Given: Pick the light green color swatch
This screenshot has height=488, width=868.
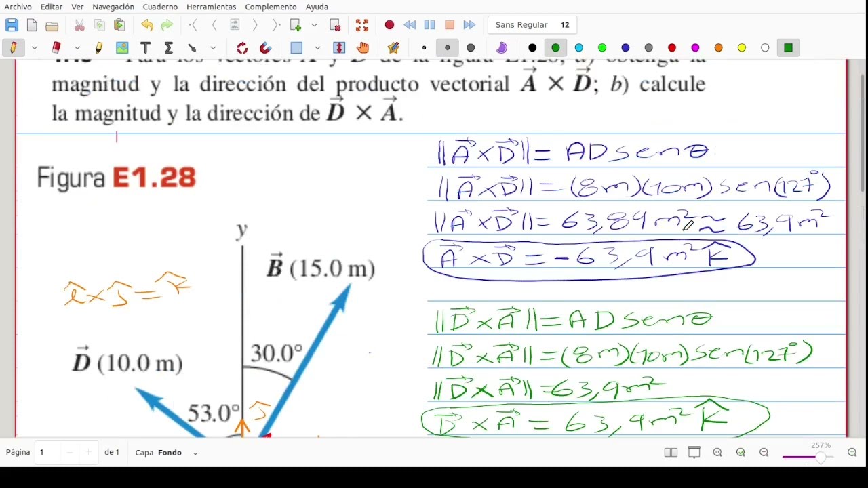Looking at the screenshot, I should [602, 47].
